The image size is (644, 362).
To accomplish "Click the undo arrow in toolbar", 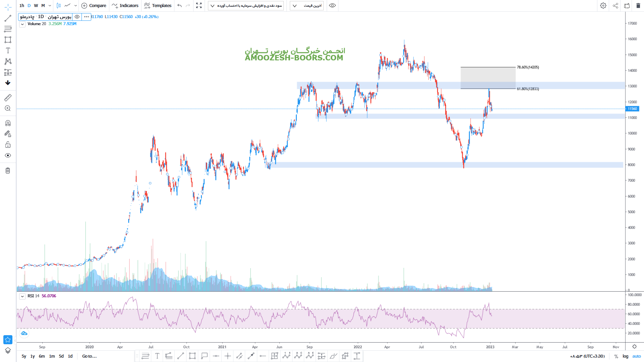I will (x=179, y=6).
